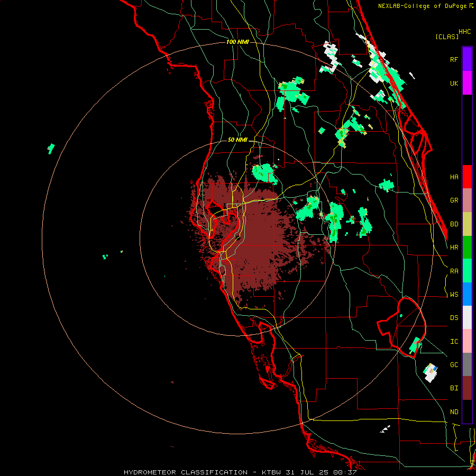Click the BD legend label
476x476 pixels.
click(454, 224)
